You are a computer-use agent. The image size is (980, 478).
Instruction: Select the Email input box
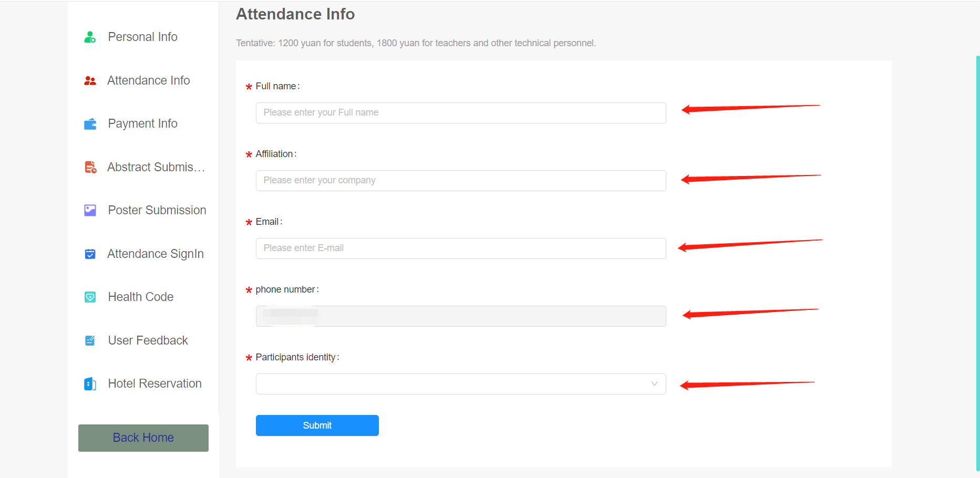pyautogui.click(x=460, y=248)
